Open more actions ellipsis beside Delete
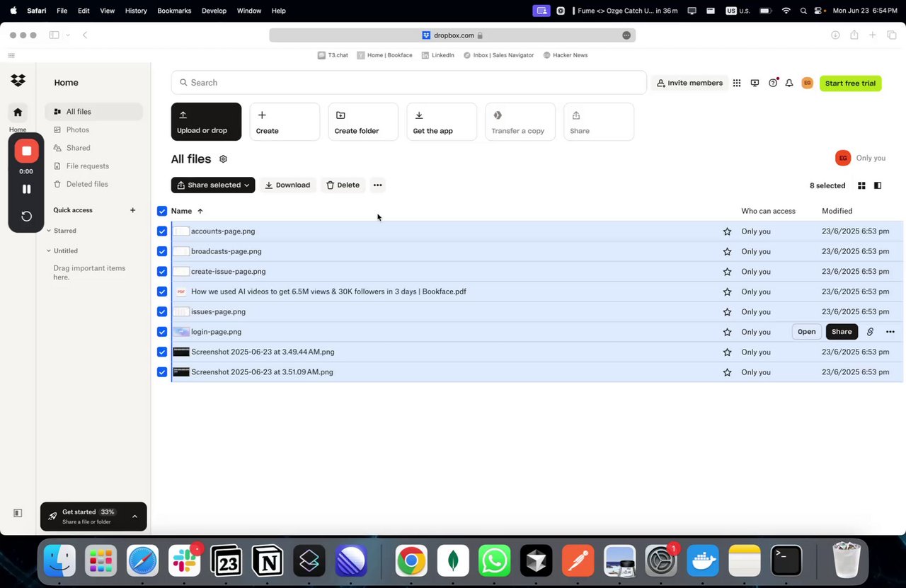This screenshot has height=588, width=906. [377, 185]
